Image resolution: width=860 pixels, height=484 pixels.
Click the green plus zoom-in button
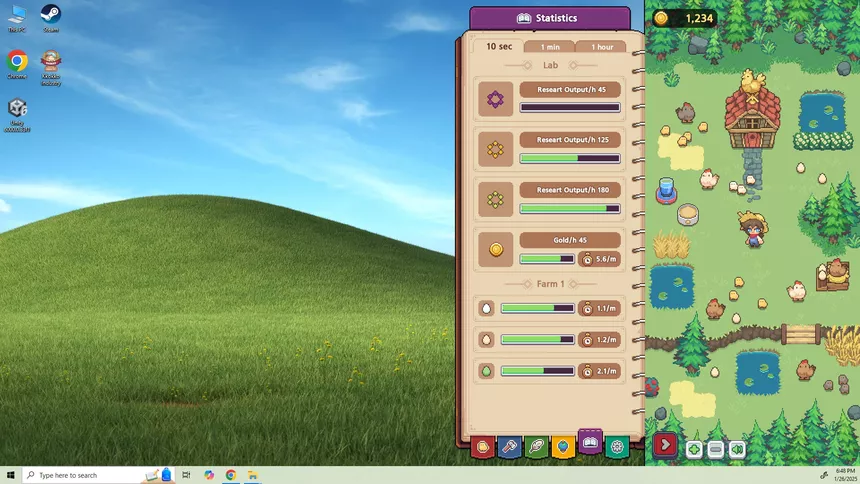694,449
